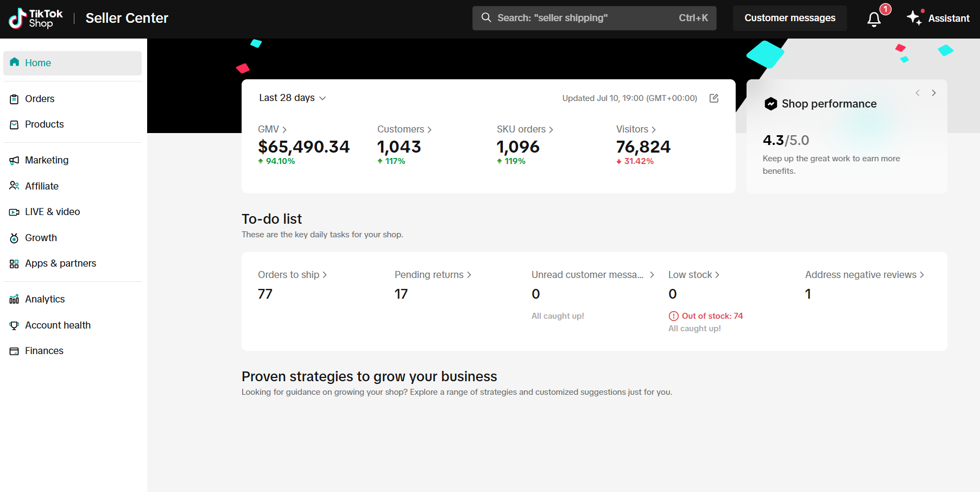Click the notification bell icon
Image resolution: width=980 pixels, height=492 pixels.
tap(874, 19)
